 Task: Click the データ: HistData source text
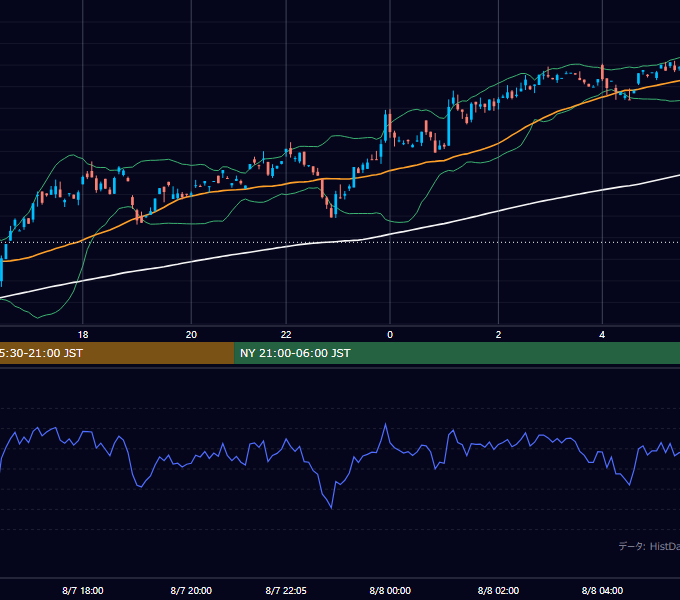649,546
